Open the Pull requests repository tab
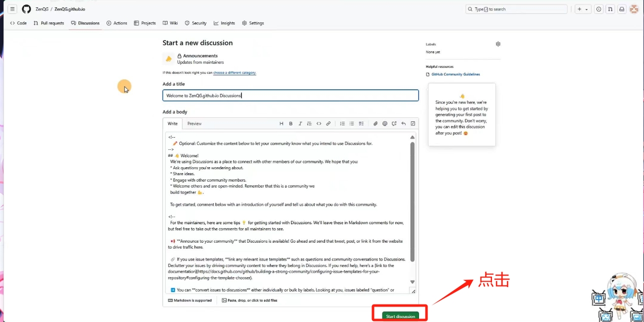The height and width of the screenshot is (322, 644). (x=49, y=23)
